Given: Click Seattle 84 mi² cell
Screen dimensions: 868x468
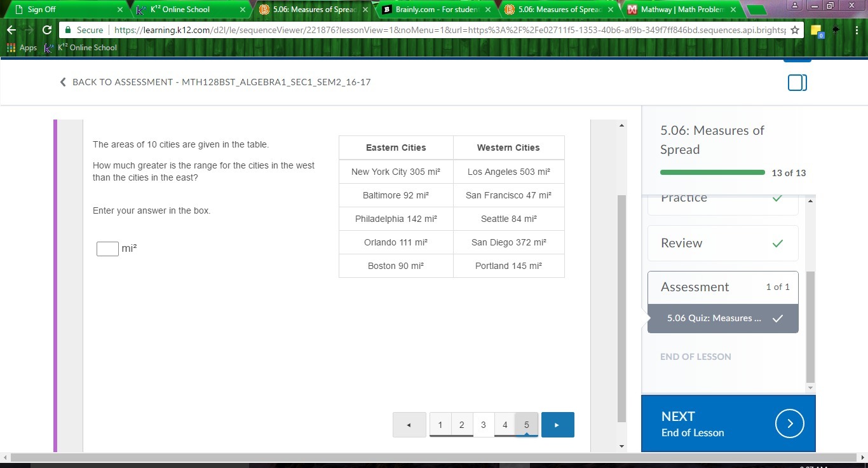Looking at the screenshot, I should click(x=508, y=219).
